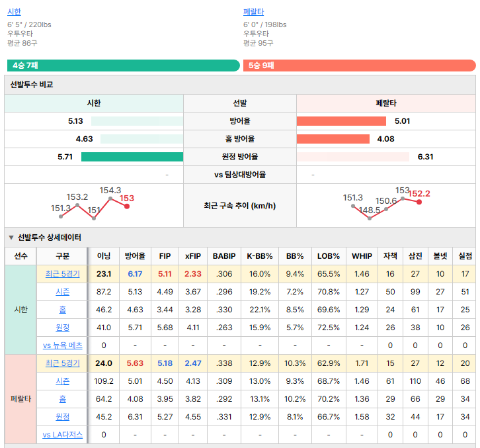480x448 pixels.
Task: Click the 페랄타 player name cell in table
Action: tap(20, 399)
